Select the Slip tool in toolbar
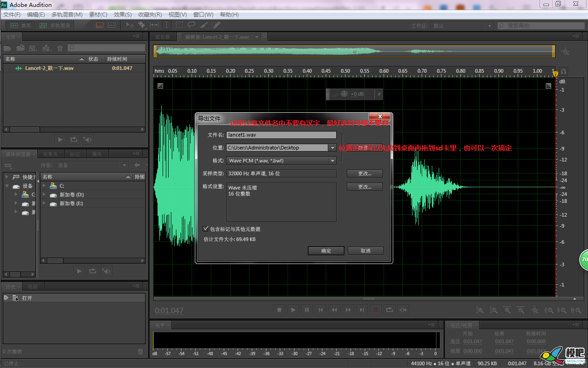The image size is (588, 368). (x=154, y=25)
